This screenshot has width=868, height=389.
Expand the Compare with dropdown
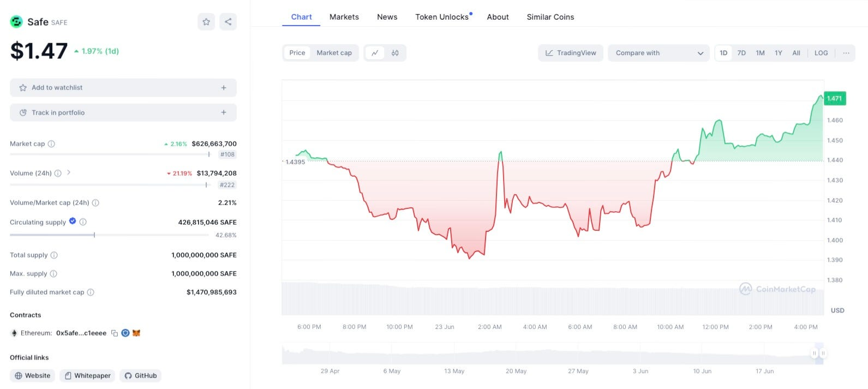pyautogui.click(x=659, y=53)
